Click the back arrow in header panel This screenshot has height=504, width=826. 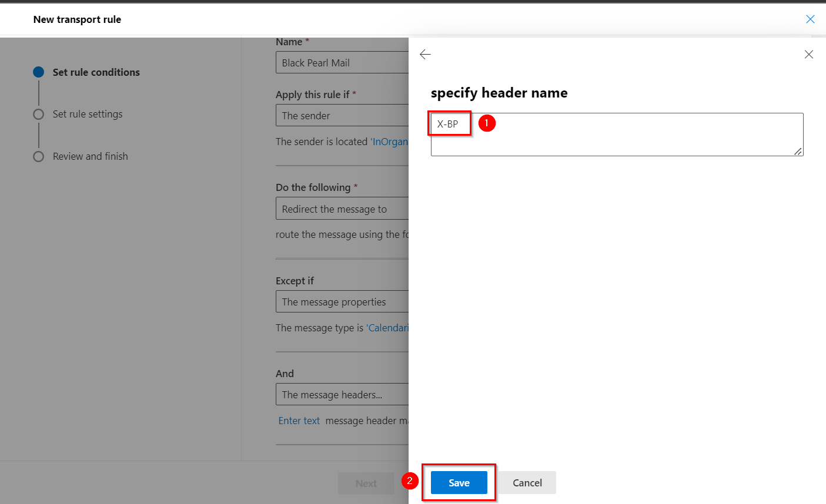(x=425, y=55)
